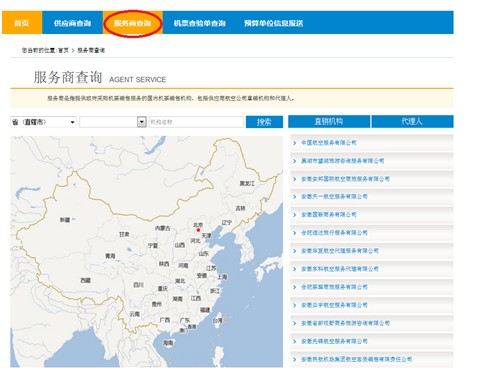Screen dimensions: 500x371
Task: Open the 省(直辖市) province dropdown
Action: pyautogui.click(x=43, y=122)
